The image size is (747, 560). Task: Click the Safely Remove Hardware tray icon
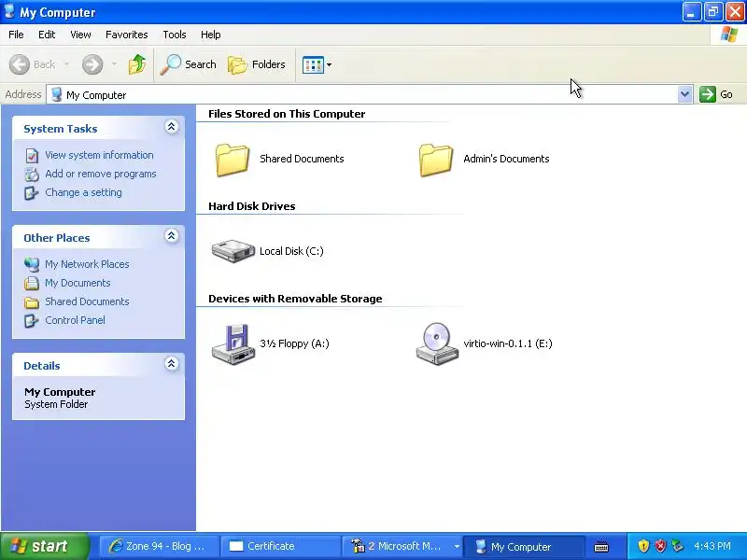tap(677, 546)
